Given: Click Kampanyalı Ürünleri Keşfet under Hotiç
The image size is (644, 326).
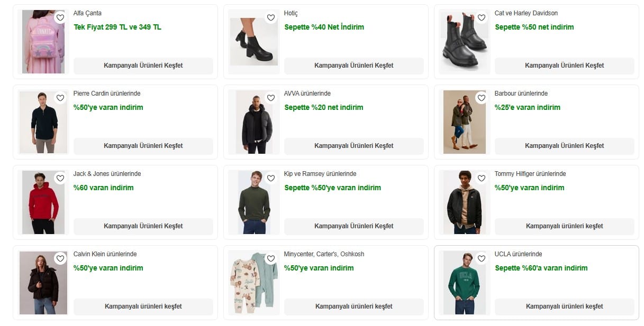Looking at the screenshot, I should 353,66.
